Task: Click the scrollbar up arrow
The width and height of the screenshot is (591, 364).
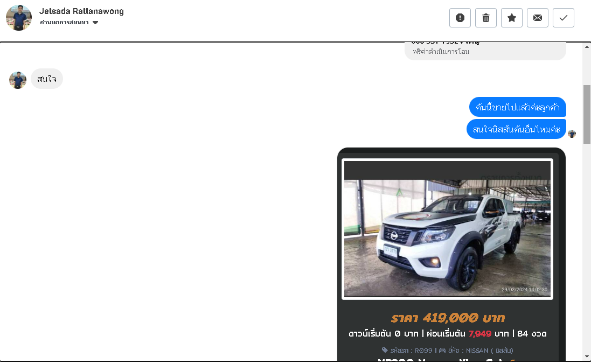Action: tap(587, 47)
